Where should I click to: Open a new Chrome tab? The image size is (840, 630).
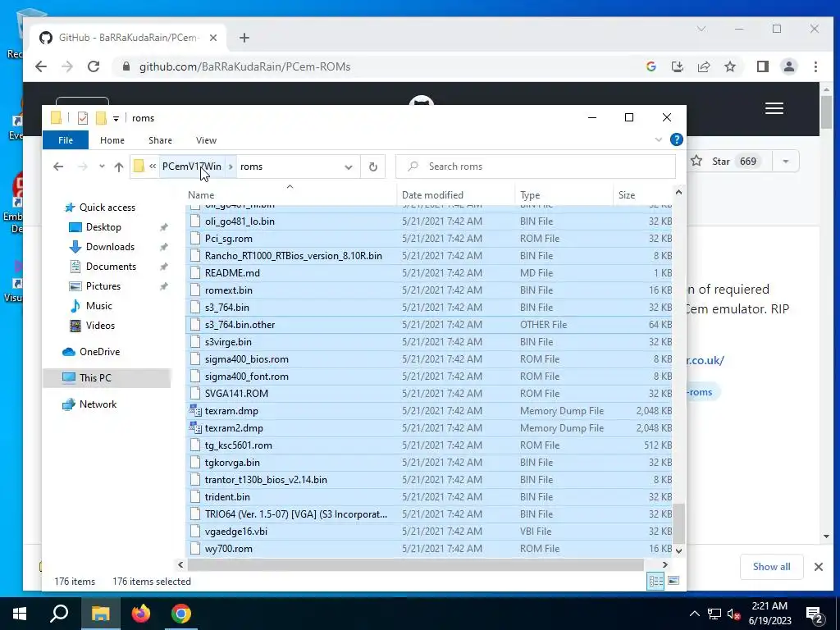(244, 38)
